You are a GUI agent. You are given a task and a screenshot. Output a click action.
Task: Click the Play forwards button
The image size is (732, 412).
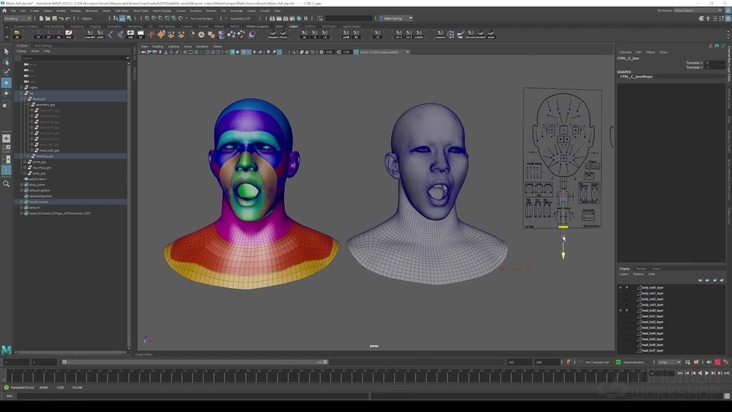pyautogui.click(x=706, y=373)
